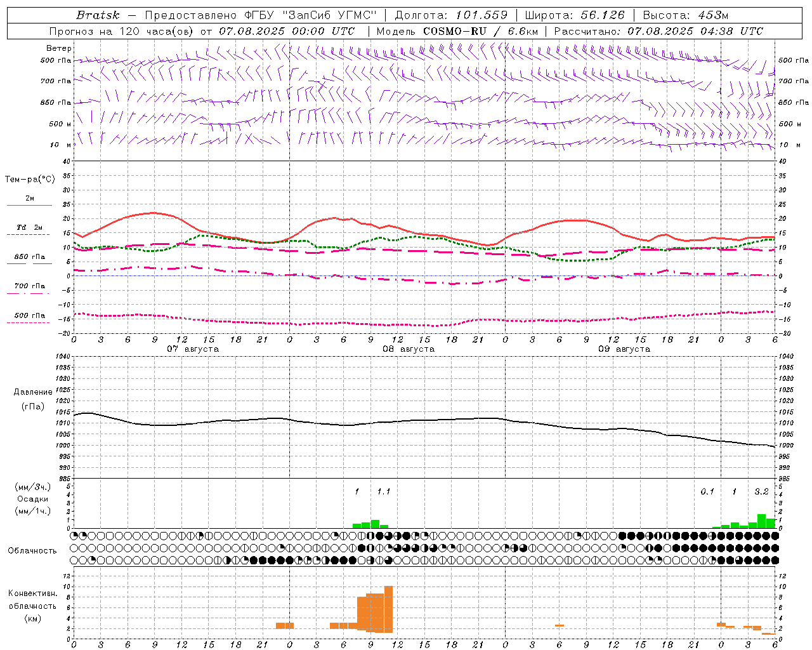Image resolution: width=812 pixels, height=650 pixels.
Task: Click the tallest green precipitation bar on the 10th
Action: coord(761,521)
